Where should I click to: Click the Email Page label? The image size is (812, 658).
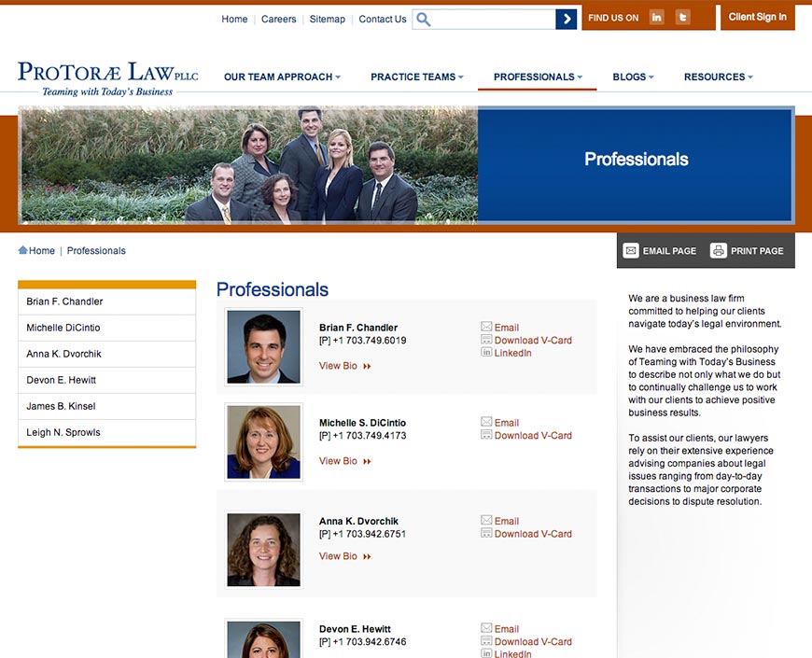click(669, 251)
